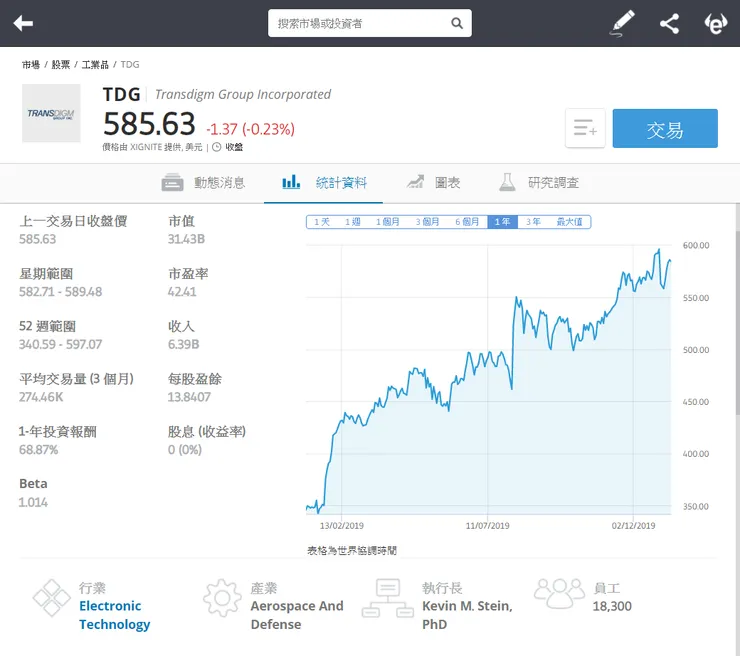
Task: Click the add-to-watchlist icon button
Action: tap(585, 128)
